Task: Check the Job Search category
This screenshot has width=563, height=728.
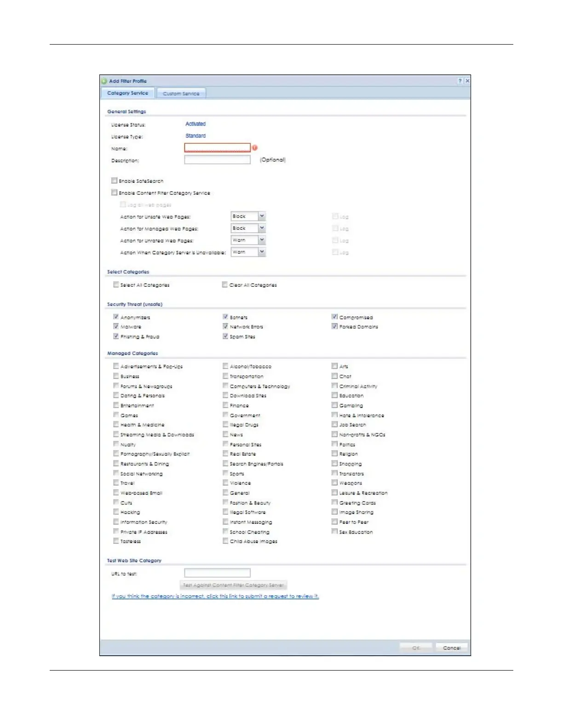Action: 335,424
